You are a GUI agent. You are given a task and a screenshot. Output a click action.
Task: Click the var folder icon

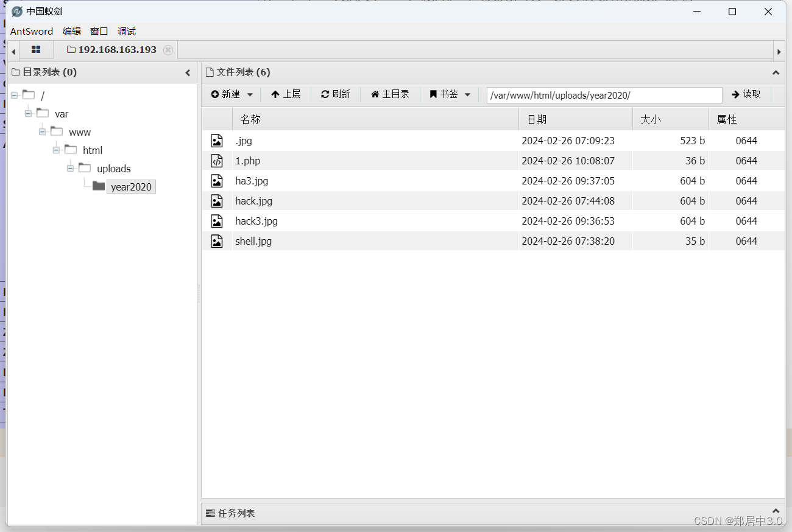[x=43, y=113]
